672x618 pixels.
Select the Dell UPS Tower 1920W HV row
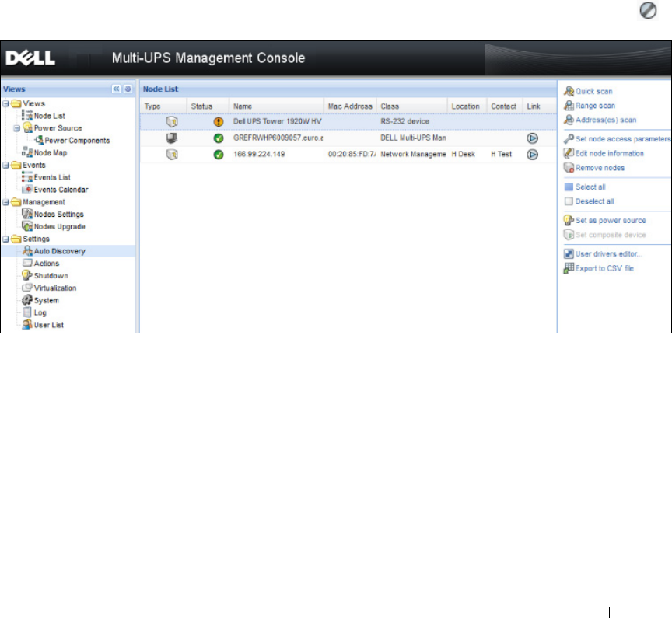coord(348,121)
